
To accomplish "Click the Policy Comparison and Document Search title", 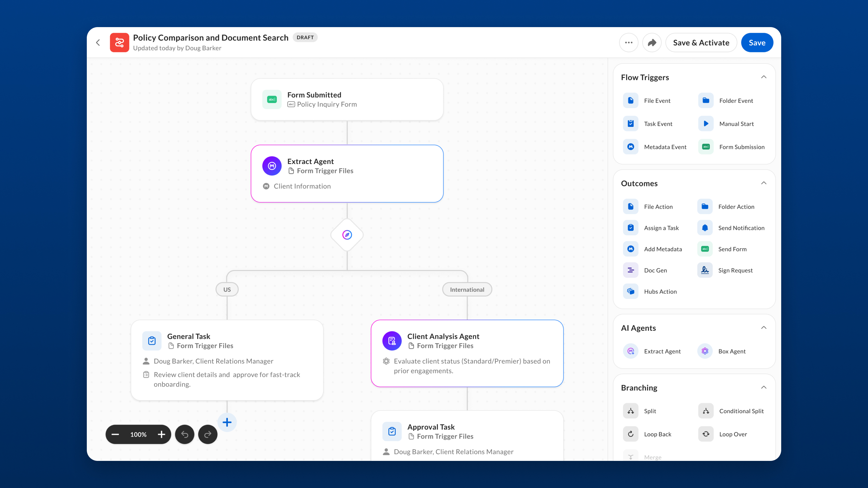I will point(210,37).
